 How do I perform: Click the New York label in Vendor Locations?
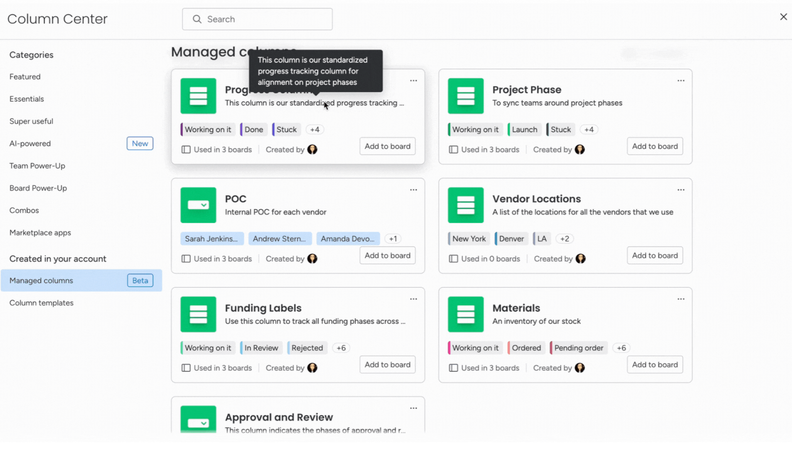(469, 238)
